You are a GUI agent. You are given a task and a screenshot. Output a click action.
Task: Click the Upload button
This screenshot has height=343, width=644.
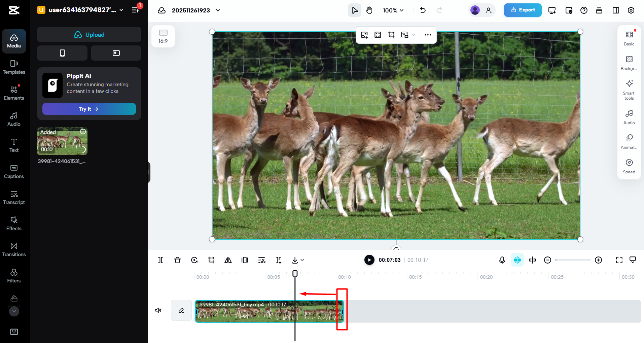[89, 35]
